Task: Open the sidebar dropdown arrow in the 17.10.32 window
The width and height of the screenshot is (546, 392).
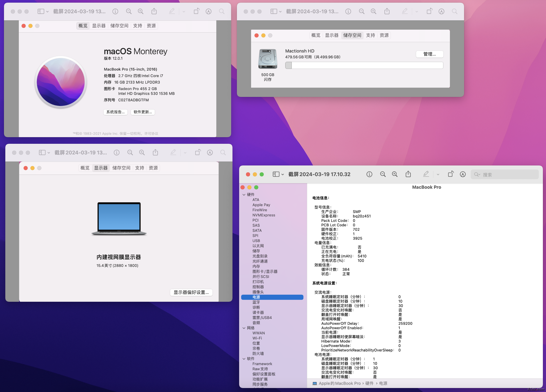Action: tap(283, 174)
